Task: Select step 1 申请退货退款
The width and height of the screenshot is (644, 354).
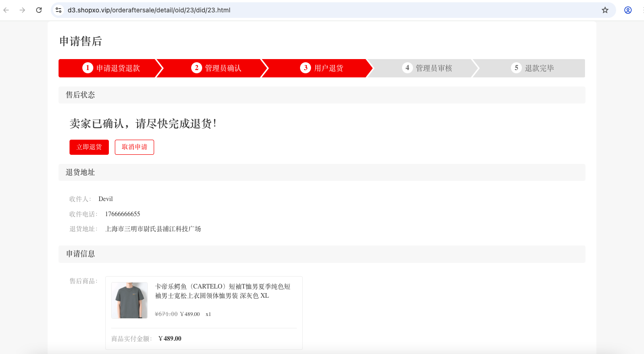Action: [x=111, y=68]
